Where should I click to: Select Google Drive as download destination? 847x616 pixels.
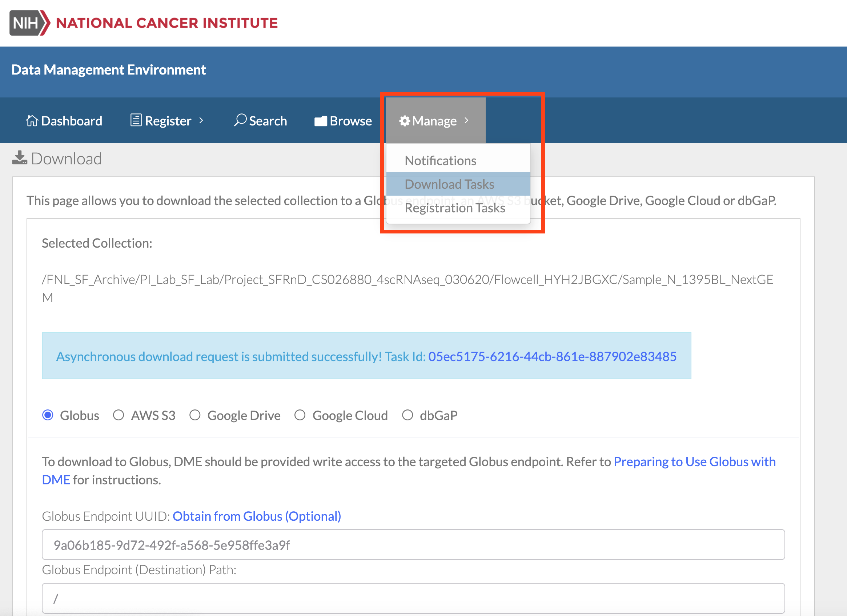(x=195, y=415)
